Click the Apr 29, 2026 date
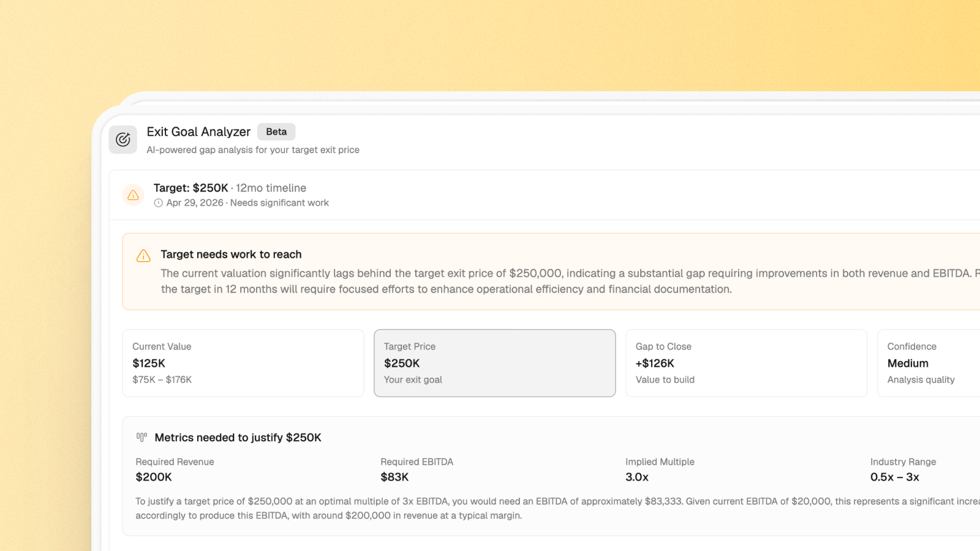The width and height of the screenshot is (980, 551). coord(195,203)
